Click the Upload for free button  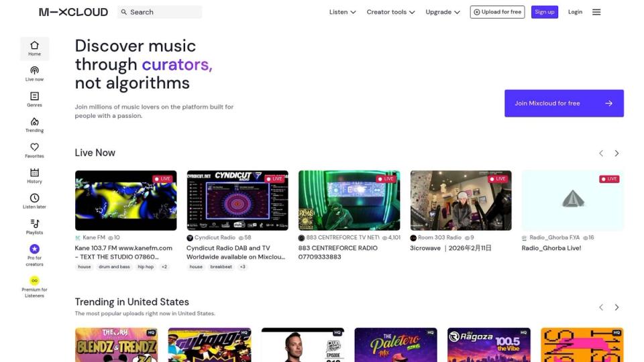(x=497, y=12)
